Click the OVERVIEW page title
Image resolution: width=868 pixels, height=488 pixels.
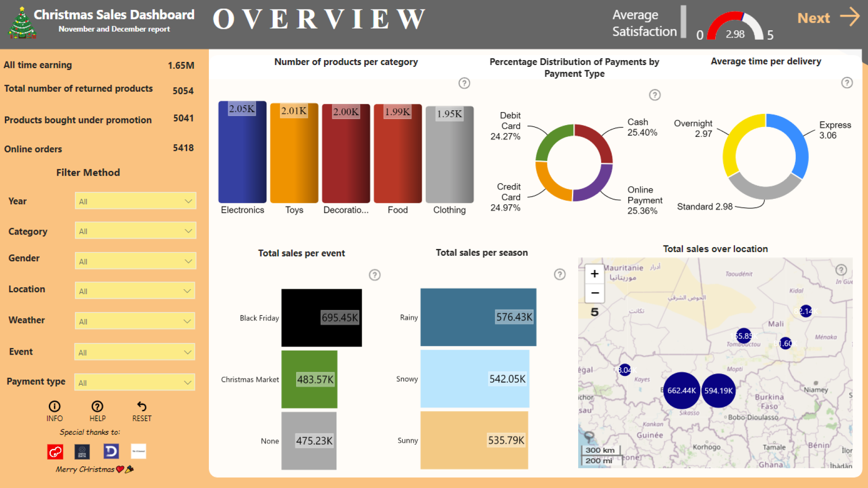tap(319, 19)
